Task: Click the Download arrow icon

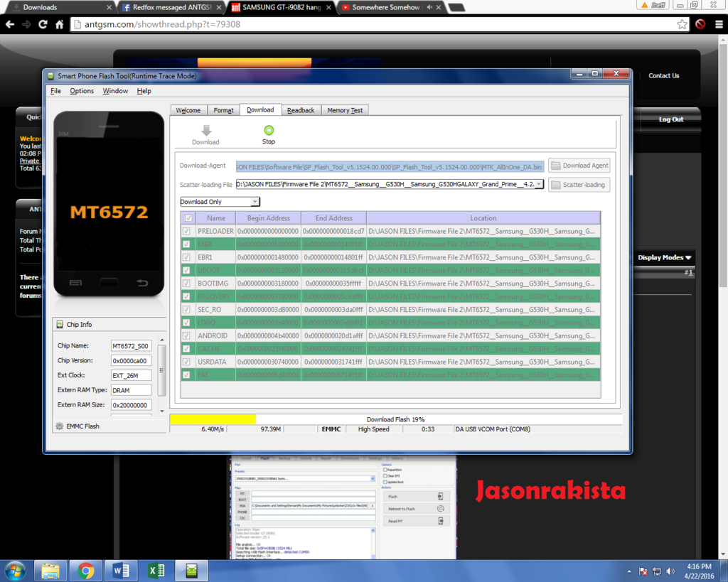Action: 205,131
